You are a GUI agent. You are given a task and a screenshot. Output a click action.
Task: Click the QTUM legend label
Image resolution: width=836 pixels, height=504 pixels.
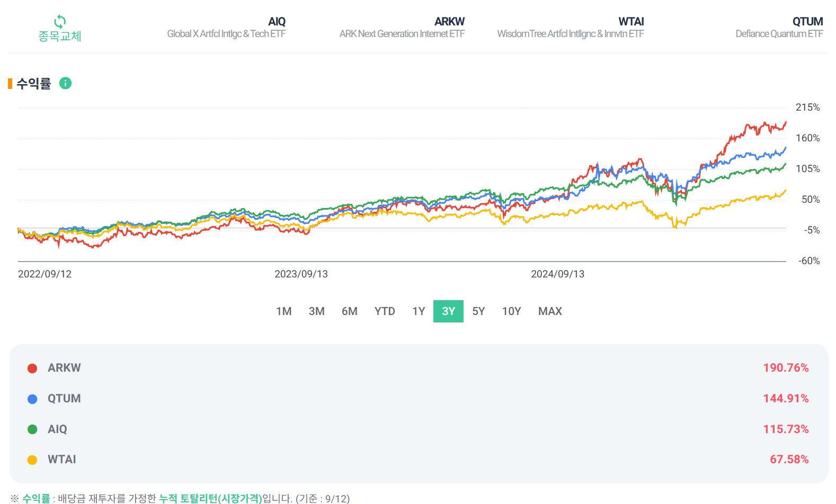(x=64, y=399)
